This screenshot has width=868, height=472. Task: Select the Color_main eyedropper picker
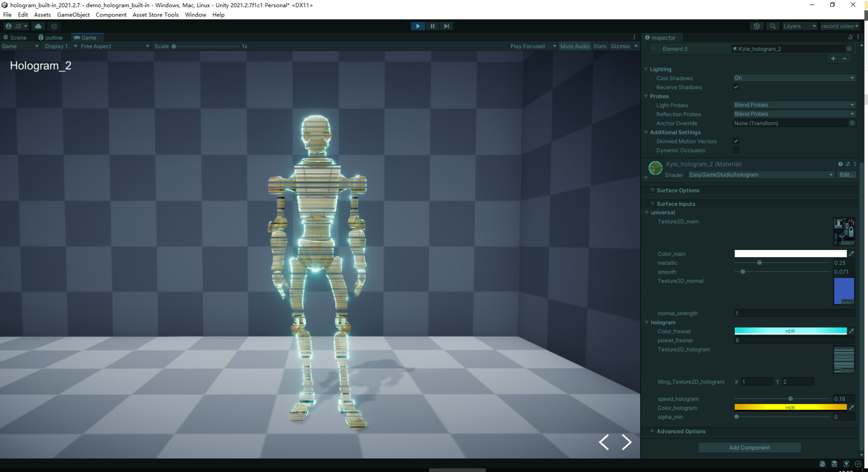tap(853, 253)
